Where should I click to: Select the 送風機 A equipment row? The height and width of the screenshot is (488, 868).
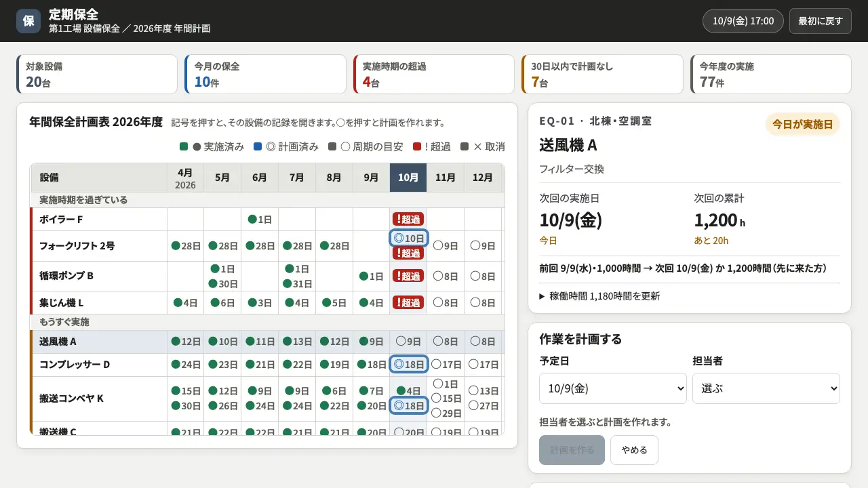tap(267, 342)
